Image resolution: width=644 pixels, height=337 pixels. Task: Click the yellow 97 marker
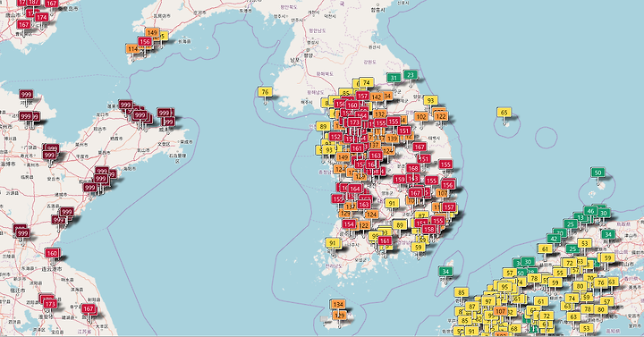(x=488, y=301)
